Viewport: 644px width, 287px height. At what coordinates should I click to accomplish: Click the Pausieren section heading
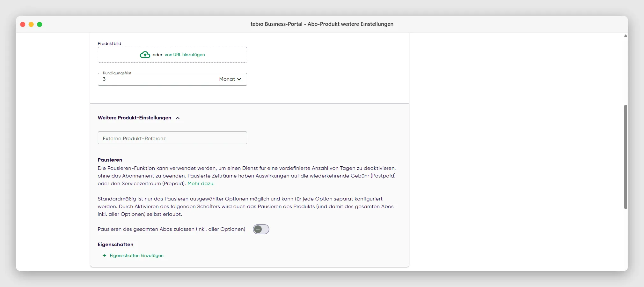tap(110, 160)
